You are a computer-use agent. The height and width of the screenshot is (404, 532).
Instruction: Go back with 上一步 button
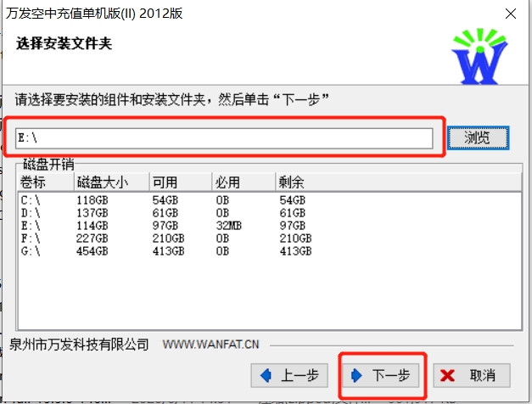point(289,375)
